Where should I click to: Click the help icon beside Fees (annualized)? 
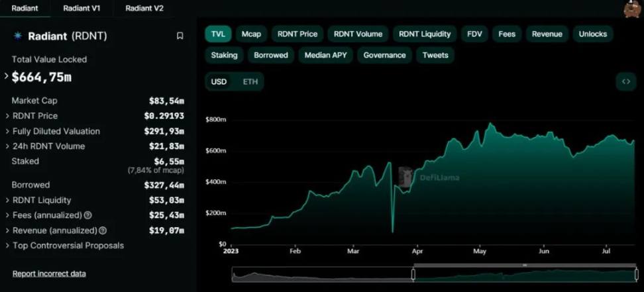tap(88, 215)
